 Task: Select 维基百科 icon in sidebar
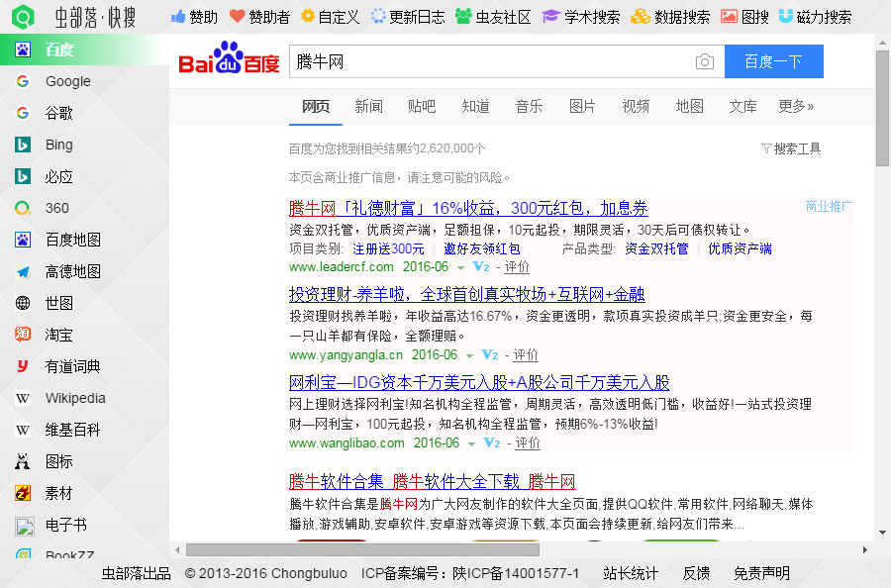pyautogui.click(x=23, y=430)
